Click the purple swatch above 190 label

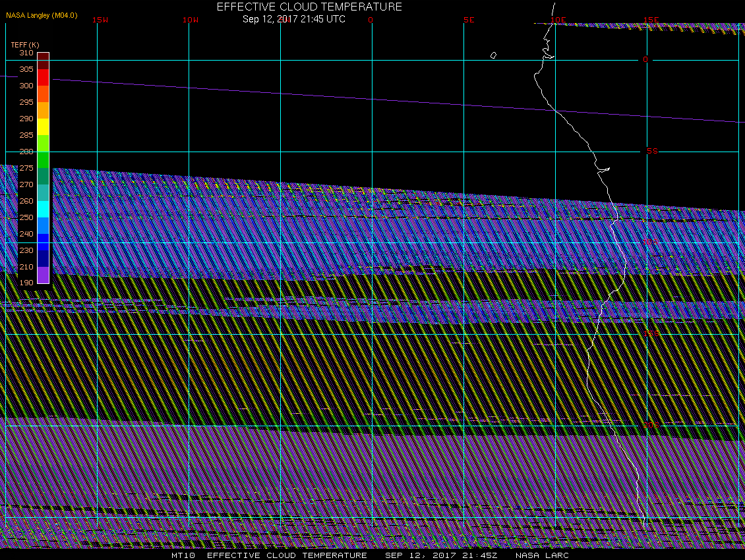[x=43, y=275]
